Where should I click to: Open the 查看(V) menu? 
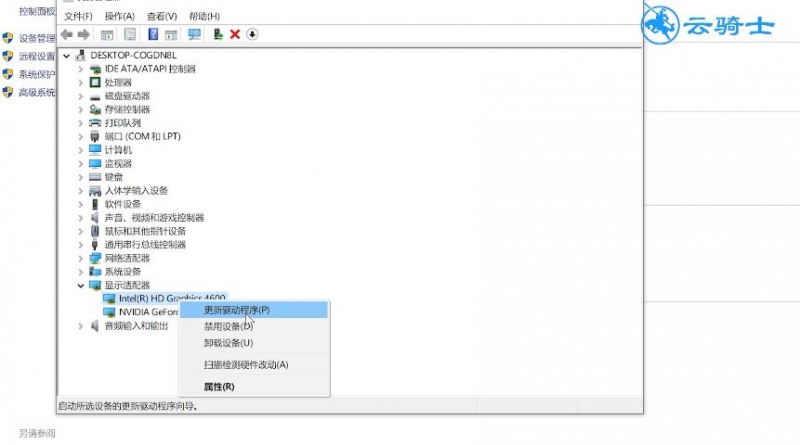tap(162, 16)
